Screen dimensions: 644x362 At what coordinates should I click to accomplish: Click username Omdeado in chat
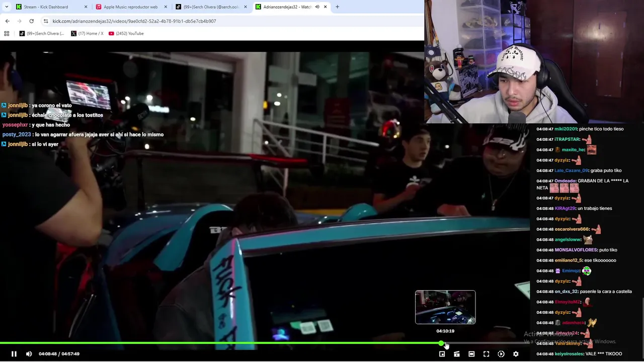click(565, 181)
